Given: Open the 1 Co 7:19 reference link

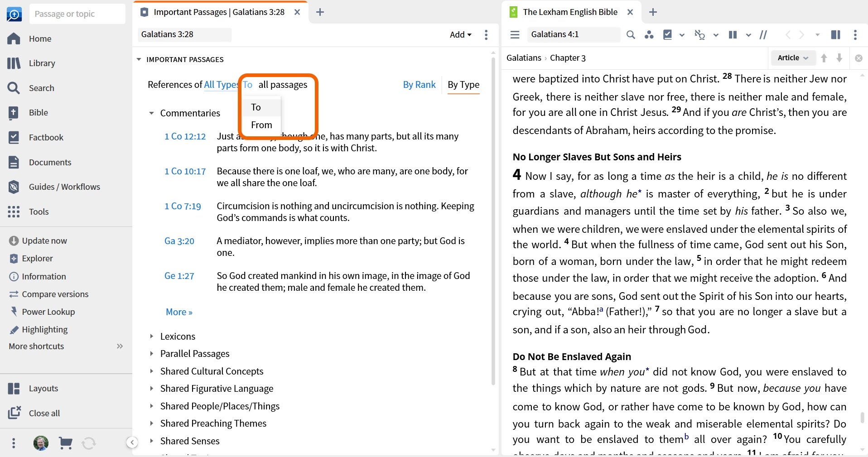Looking at the screenshot, I should click(183, 206).
